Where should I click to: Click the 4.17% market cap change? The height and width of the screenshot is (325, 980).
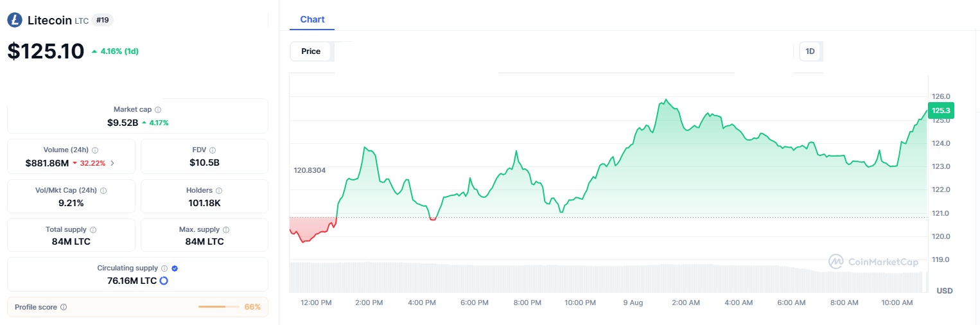155,122
